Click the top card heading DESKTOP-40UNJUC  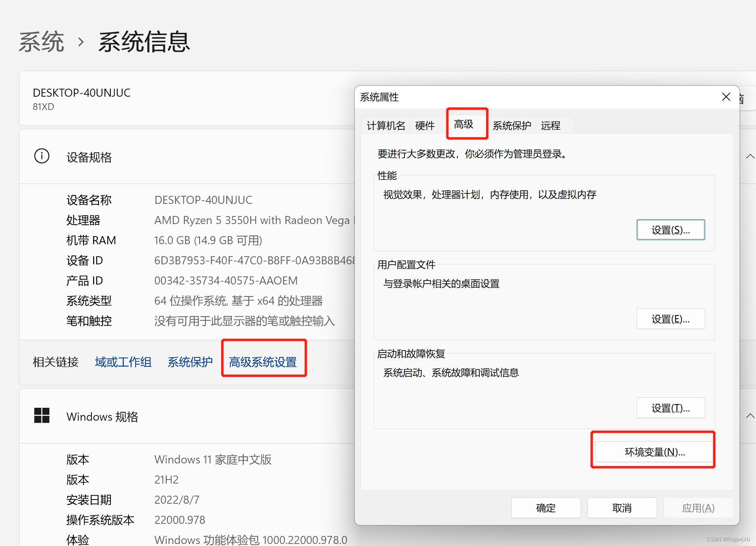pos(82,93)
